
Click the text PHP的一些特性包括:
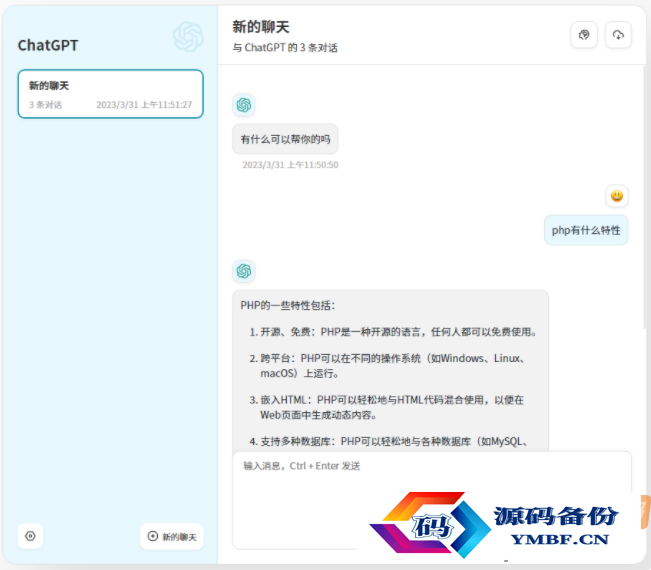(x=287, y=306)
